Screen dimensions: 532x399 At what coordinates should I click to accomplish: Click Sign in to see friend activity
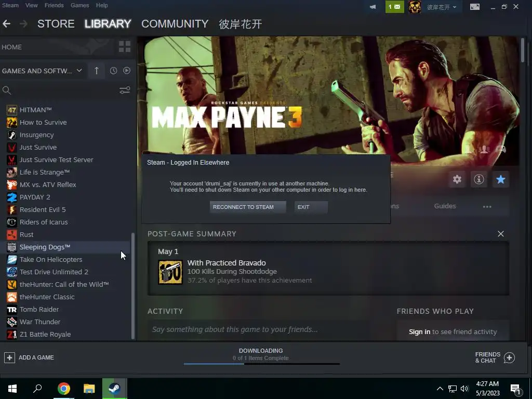pos(419,332)
